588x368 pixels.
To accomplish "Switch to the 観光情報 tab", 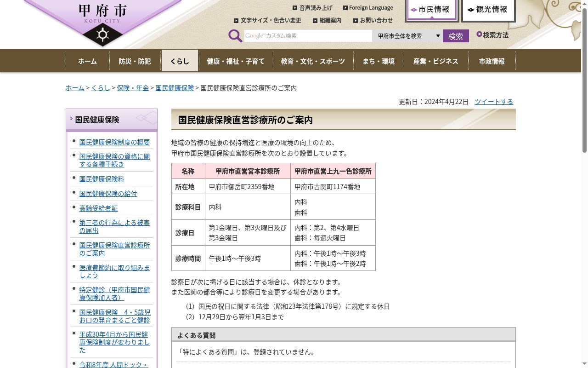I will click(488, 10).
